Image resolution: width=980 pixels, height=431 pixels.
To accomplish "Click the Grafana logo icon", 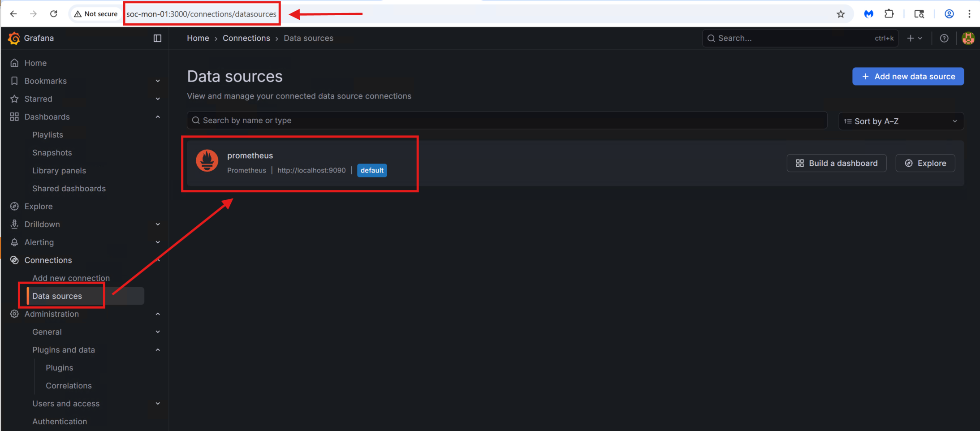I will click(14, 39).
